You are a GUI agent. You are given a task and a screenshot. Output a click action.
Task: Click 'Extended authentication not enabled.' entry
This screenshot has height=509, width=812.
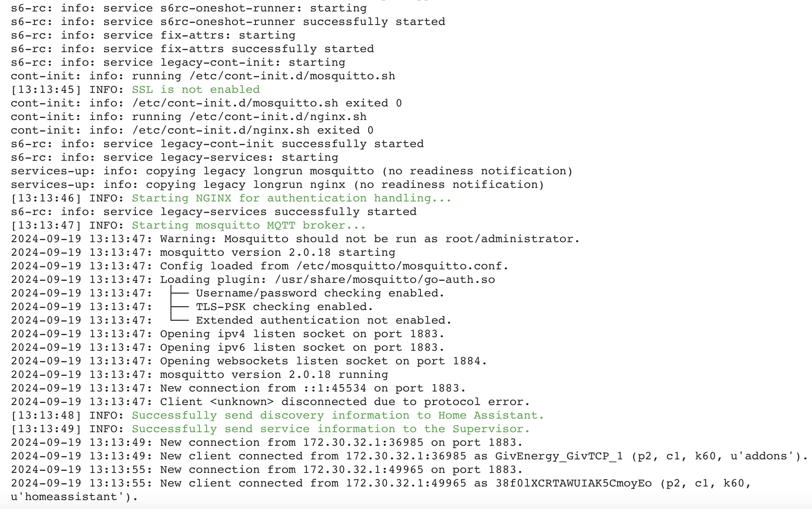tap(324, 320)
